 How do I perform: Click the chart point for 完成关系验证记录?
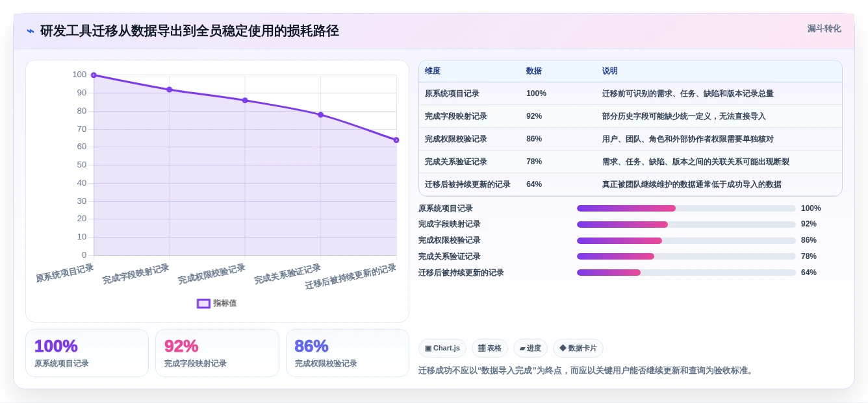coord(320,115)
